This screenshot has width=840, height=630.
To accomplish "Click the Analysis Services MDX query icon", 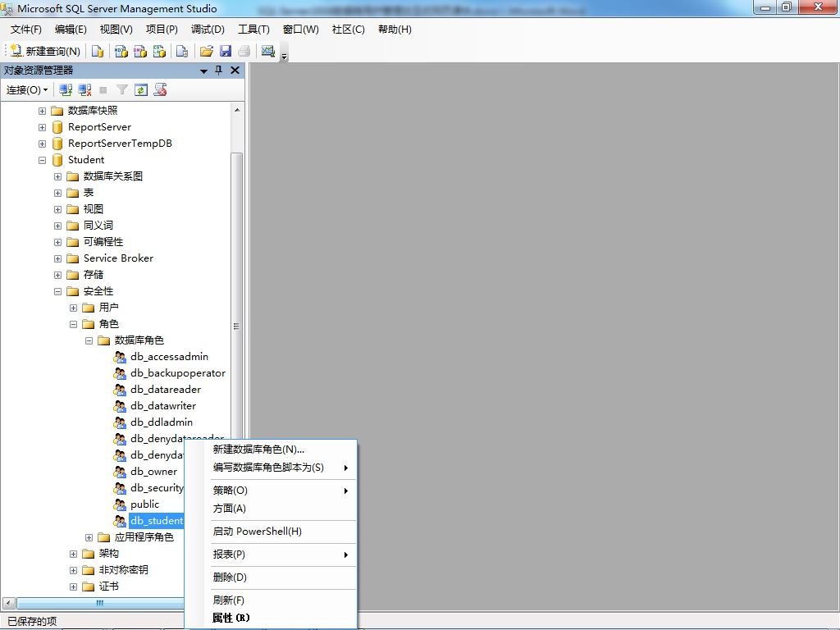I will [121, 51].
